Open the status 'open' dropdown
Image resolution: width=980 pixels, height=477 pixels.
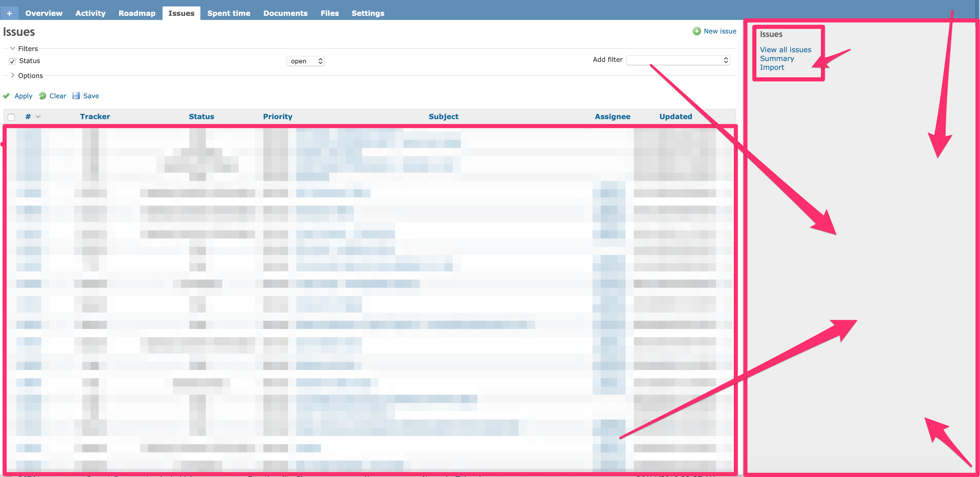click(x=305, y=61)
